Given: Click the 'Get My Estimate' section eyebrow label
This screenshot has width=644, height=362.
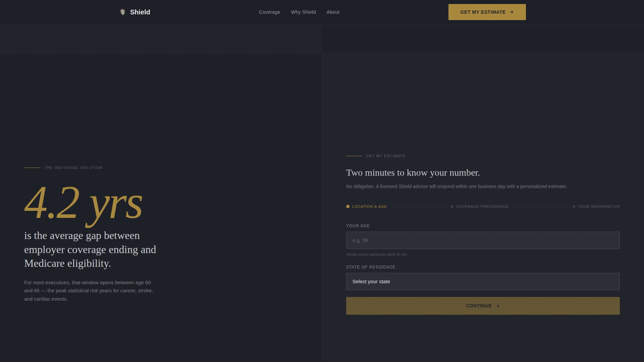Looking at the screenshot, I should coord(386,156).
